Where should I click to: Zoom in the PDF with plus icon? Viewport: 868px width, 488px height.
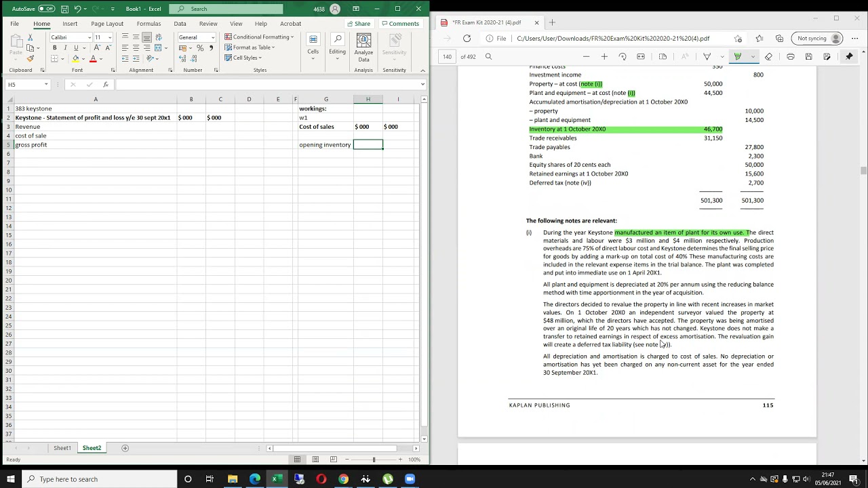click(x=604, y=56)
